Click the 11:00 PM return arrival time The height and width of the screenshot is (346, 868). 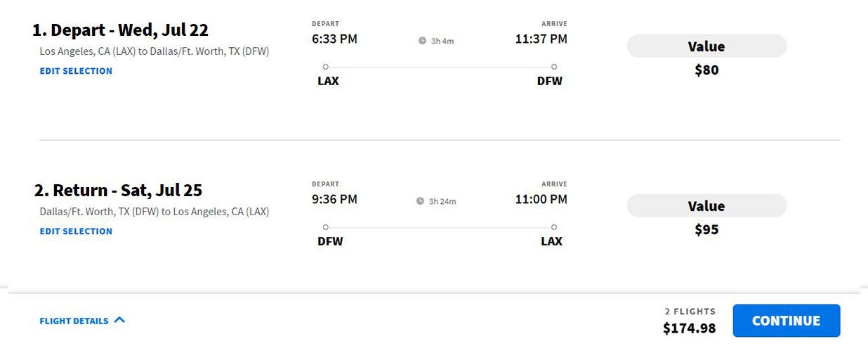tap(541, 199)
